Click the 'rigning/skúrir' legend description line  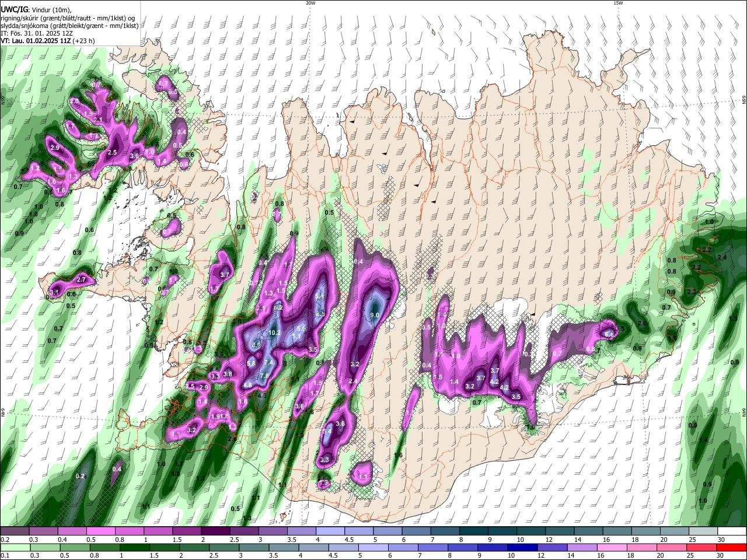[68, 17]
